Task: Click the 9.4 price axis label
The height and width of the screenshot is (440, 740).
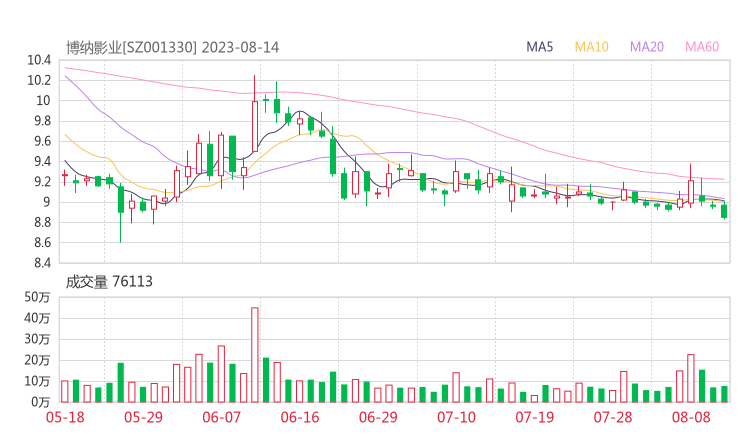Action: 42,161
